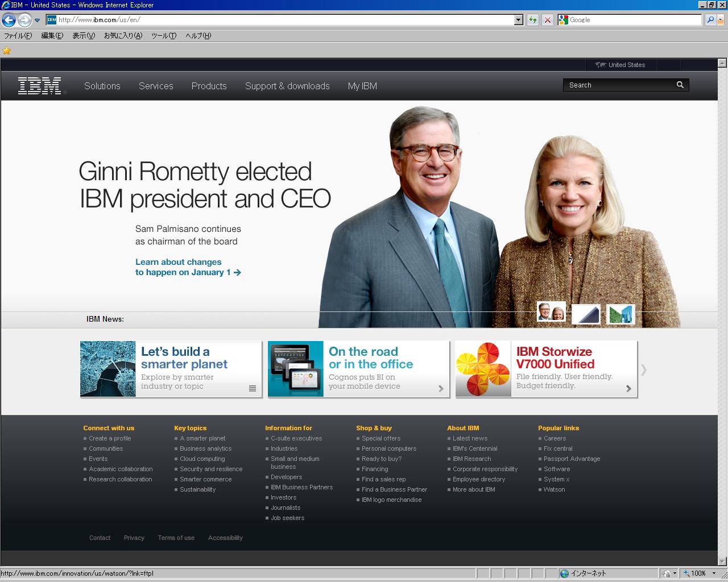Open Support & downloads navigation tab
This screenshot has width=728, height=582.
(287, 86)
